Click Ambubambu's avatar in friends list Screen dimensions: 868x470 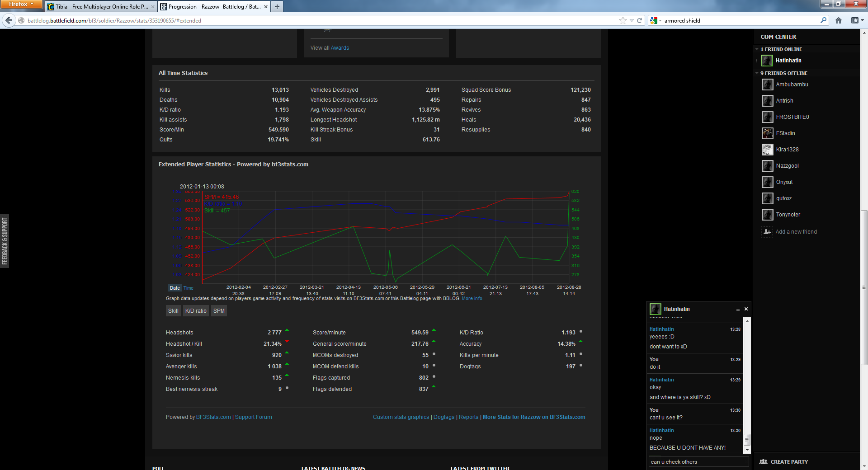(767, 85)
